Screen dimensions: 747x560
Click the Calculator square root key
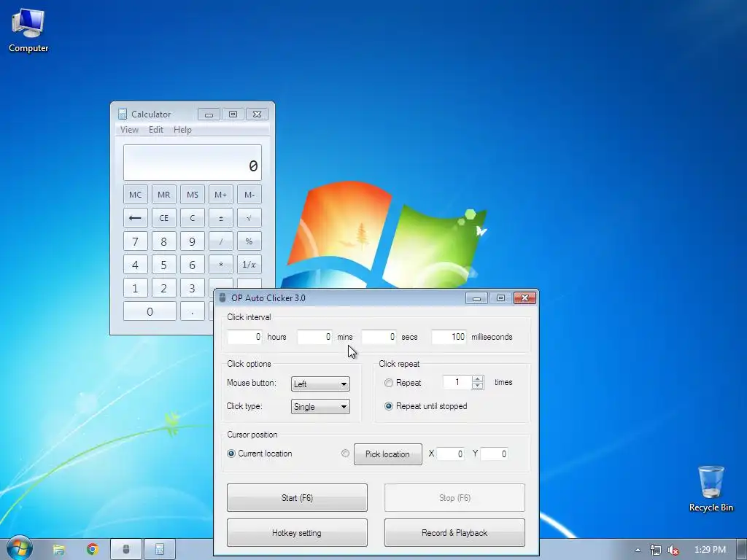249,218
